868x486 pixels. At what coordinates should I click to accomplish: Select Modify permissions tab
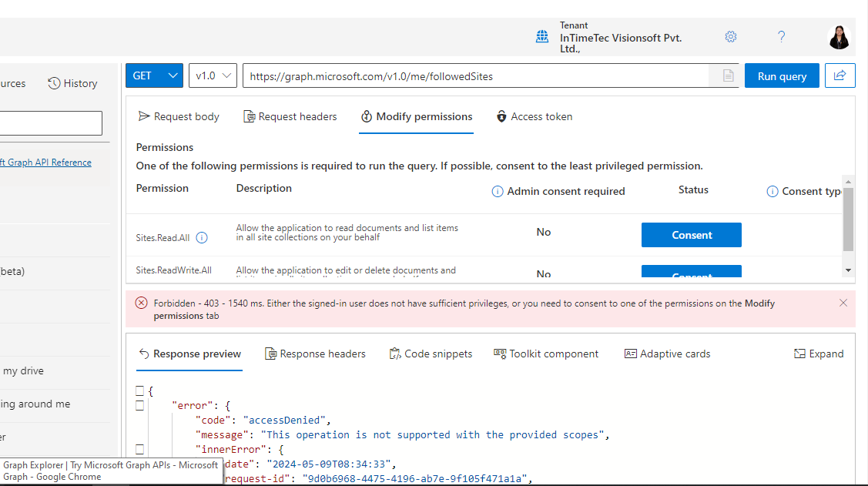pyautogui.click(x=416, y=116)
